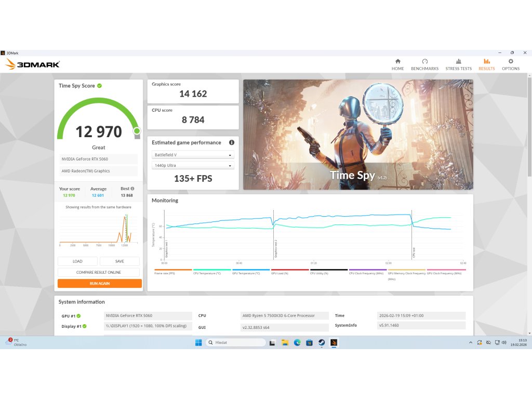Expand hidden system tray icons chevron
Image resolution: width=532 pixels, height=399 pixels.
tap(470, 343)
